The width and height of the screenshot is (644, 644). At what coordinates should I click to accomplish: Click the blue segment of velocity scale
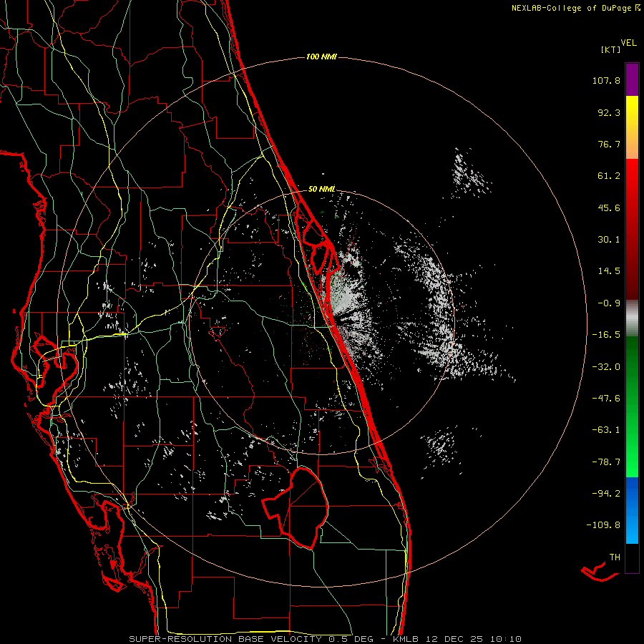point(632,510)
